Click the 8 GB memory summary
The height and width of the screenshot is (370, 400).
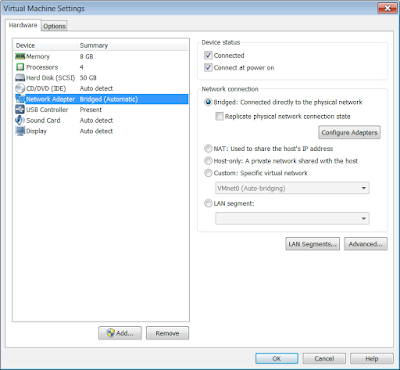(x=86, y=56)
